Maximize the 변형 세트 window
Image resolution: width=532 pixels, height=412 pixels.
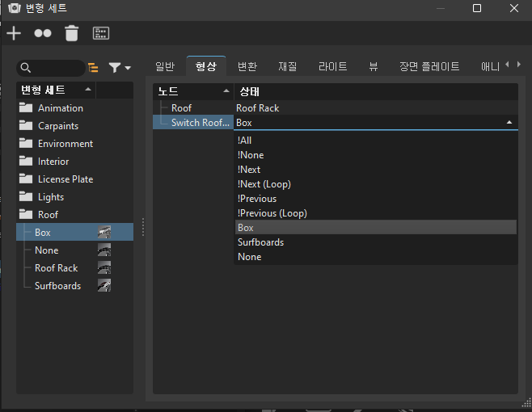[x=477, y=8]
